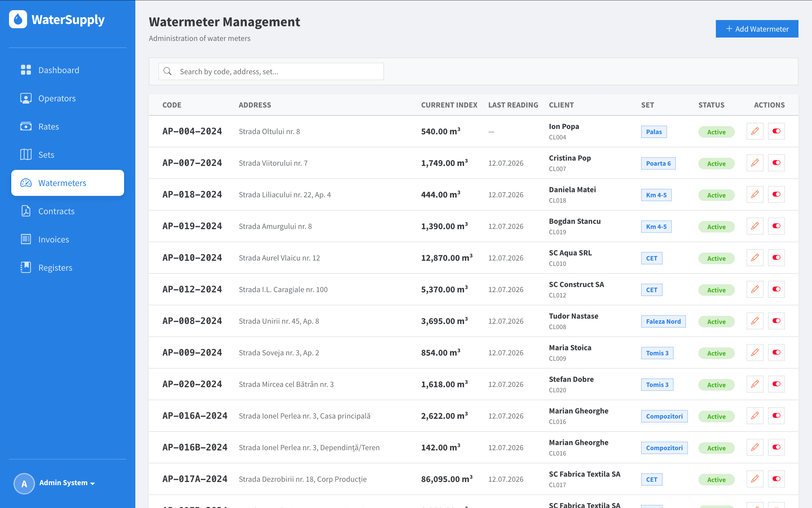Click Compozitori badge in AP-016A-2024 row
The height and width of the screenshot is (508, 812).
[664, 416]
